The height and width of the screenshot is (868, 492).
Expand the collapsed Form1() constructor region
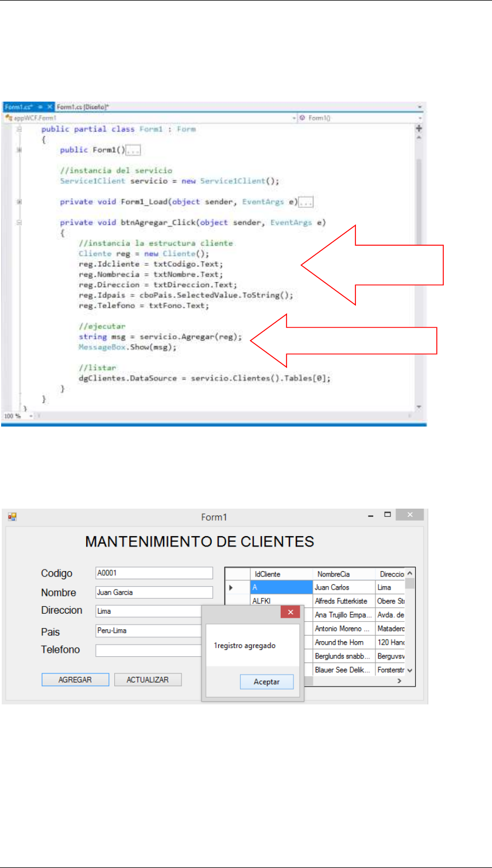pos(21,150)
